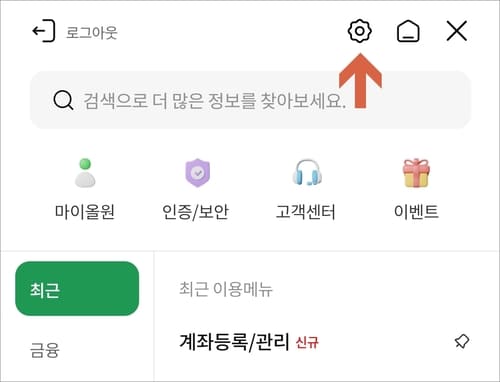
Task: Open 인증/보안 shield icon
Action: click(197, 173)
